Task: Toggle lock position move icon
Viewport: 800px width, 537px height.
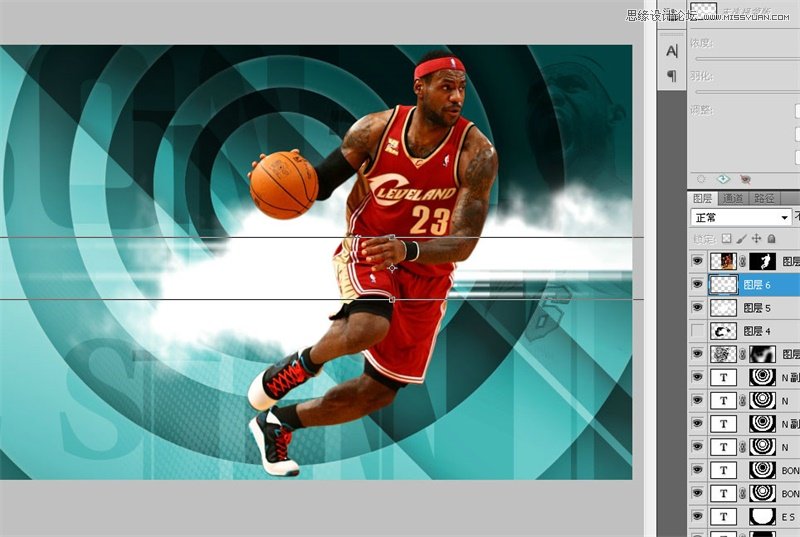Action: [x=756, y=238]
